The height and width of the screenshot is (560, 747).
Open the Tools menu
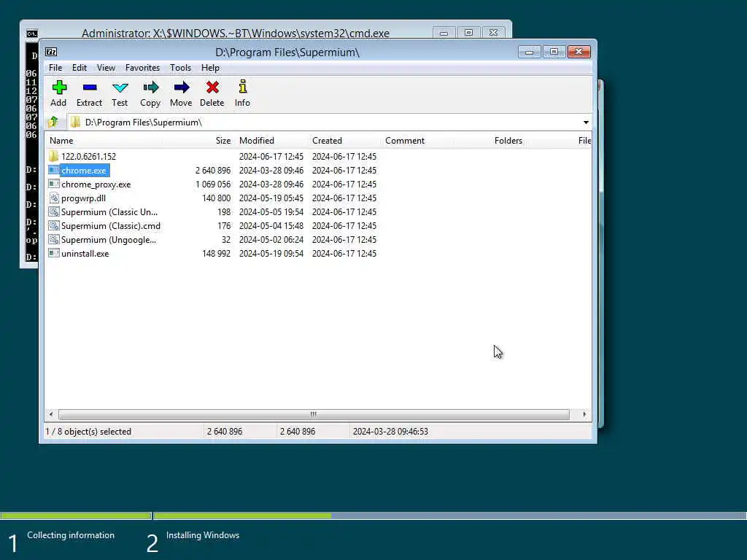[x=180, y=68]
